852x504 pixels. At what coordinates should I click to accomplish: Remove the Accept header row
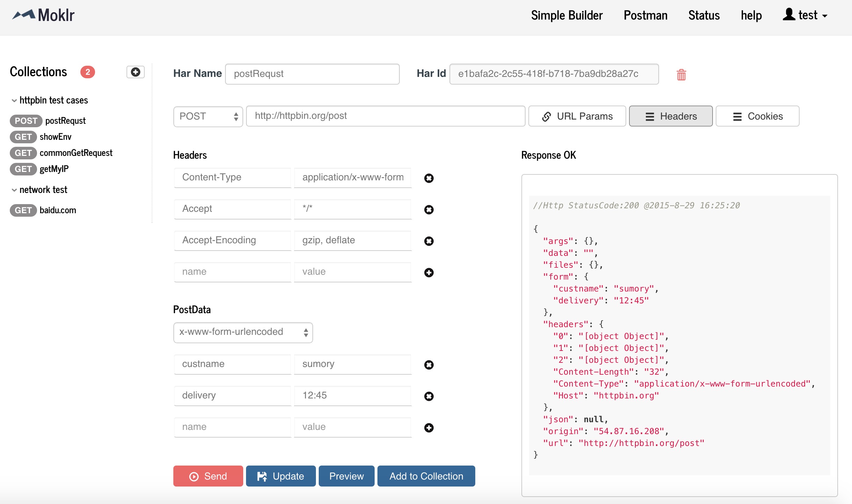(429, 210)
